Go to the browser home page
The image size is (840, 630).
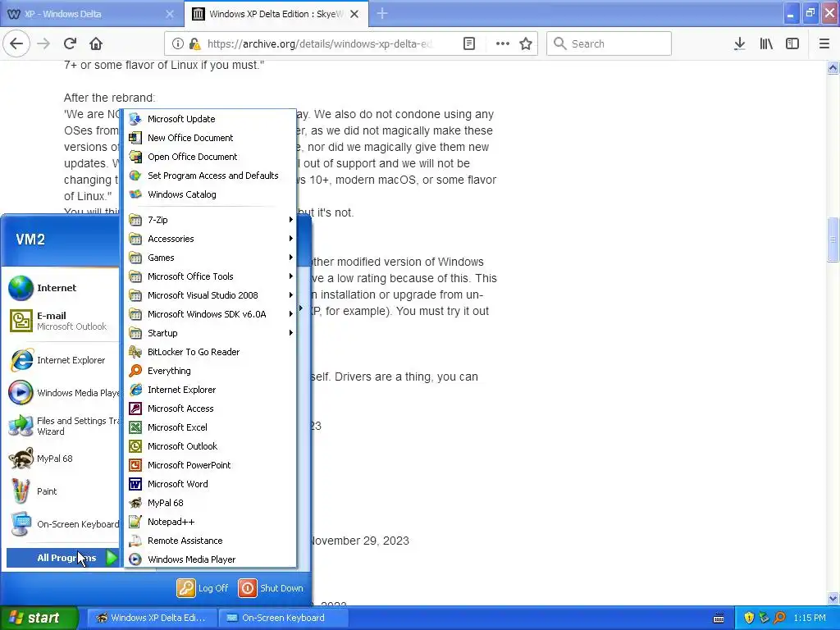click(96, 44)
